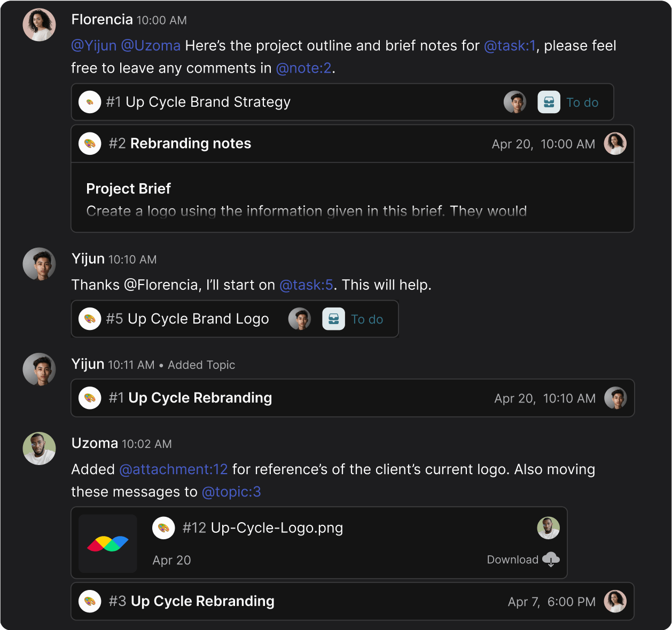
Task: Click the download cloud icon for Up-Cycle-Logo.png
Action: pyautogui.click(x=550, y=560)
